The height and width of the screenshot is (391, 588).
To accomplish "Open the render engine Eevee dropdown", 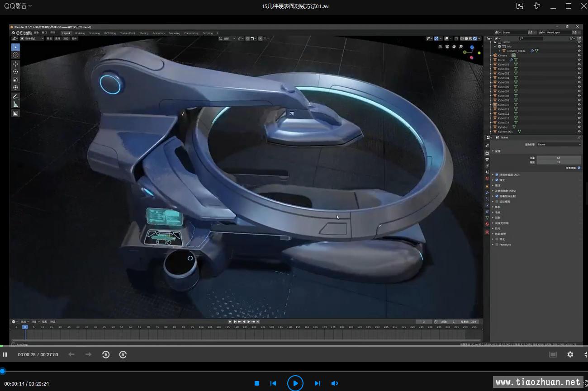I will (x=559, y=144).
